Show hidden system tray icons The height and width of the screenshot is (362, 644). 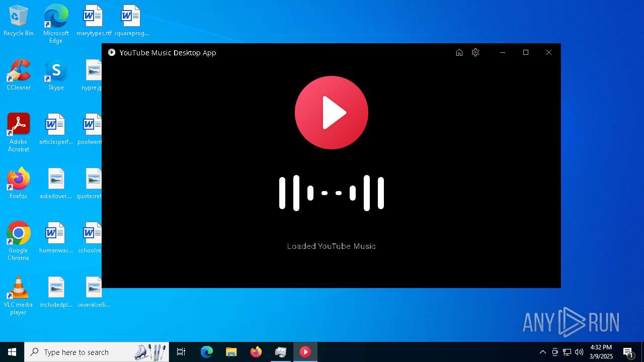point(542,352)
